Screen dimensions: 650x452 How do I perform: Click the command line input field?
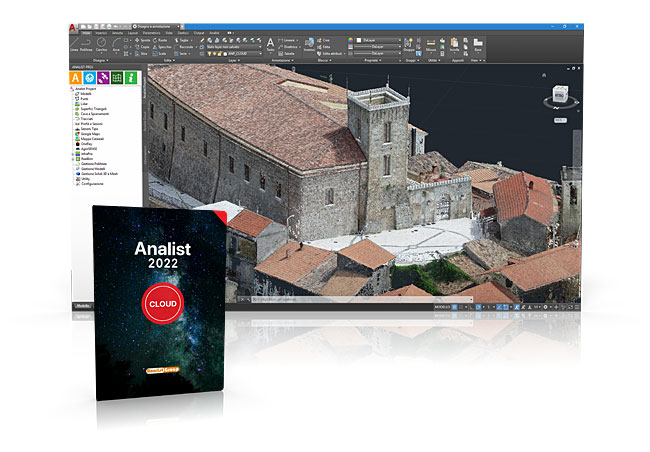(361, 299)
